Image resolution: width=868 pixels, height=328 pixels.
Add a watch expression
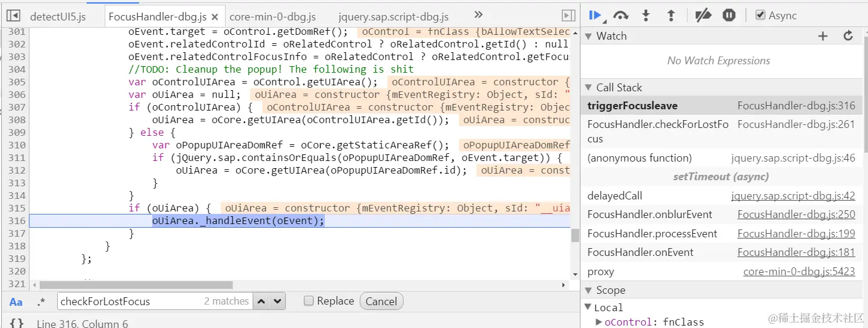[823, 36]
